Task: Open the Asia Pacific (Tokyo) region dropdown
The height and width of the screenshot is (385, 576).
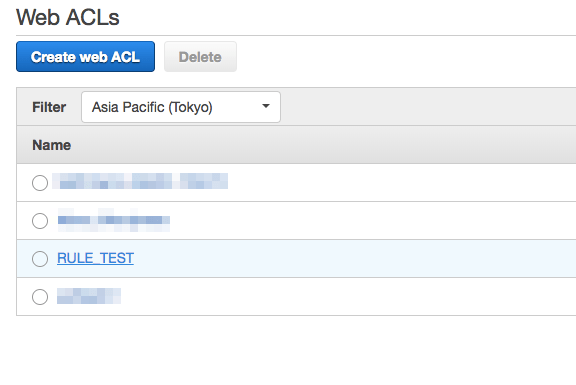Action: point(181,107)
